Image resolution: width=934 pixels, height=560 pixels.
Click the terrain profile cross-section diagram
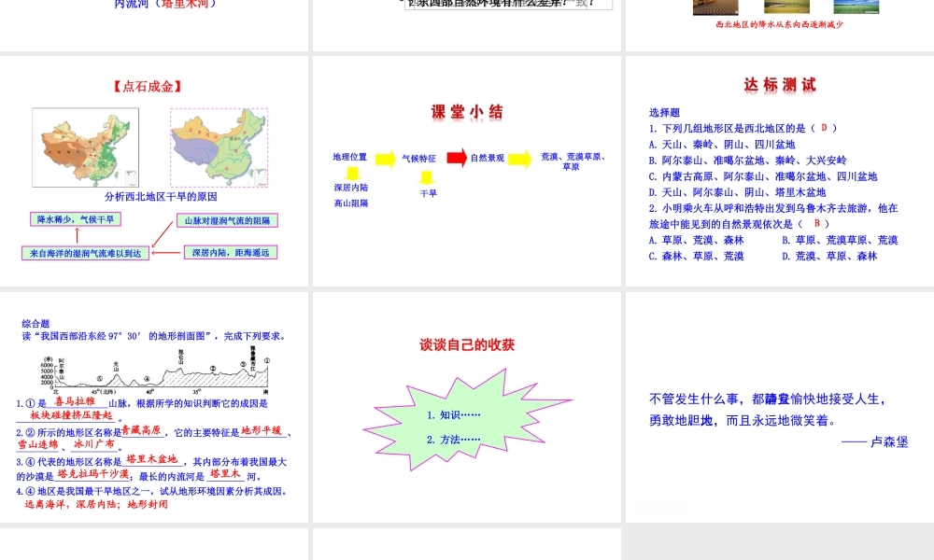coord(154,371)
